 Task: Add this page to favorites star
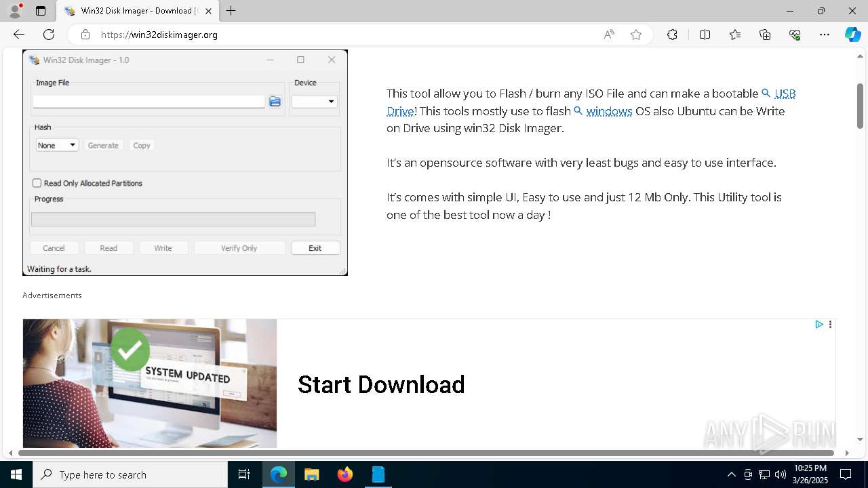(636, 35)
